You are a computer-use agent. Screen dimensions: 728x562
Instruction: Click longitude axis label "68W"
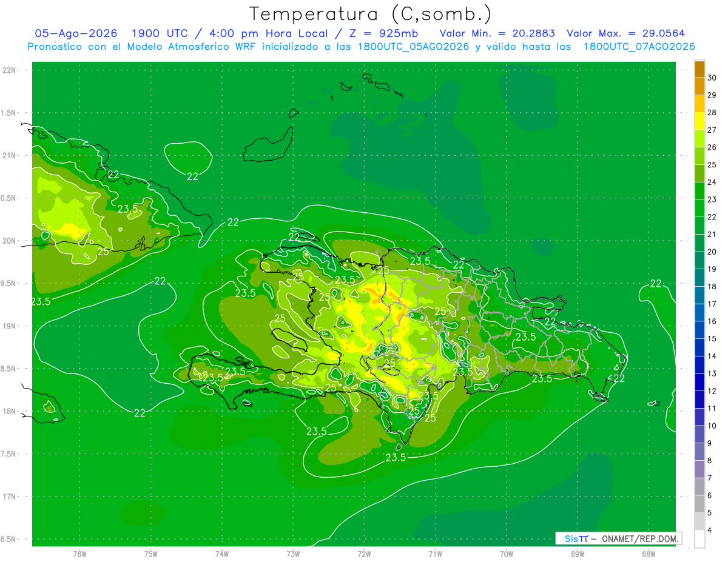click(649, 554)
